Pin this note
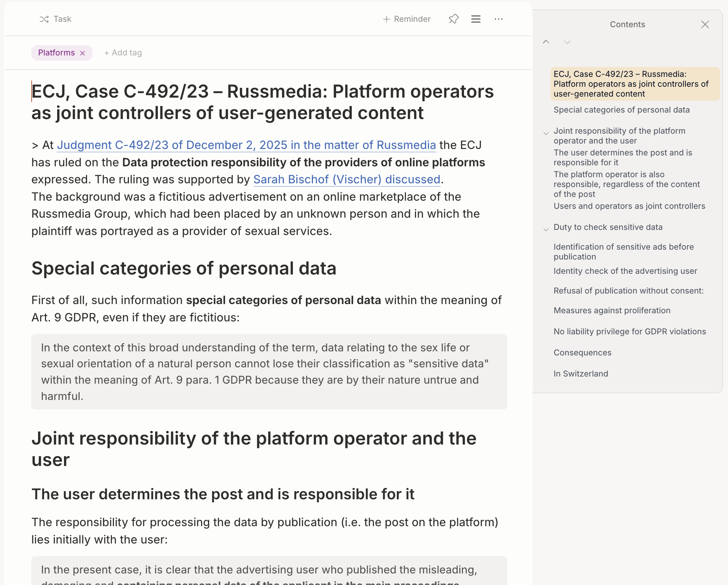 click(x=454, y=19)
